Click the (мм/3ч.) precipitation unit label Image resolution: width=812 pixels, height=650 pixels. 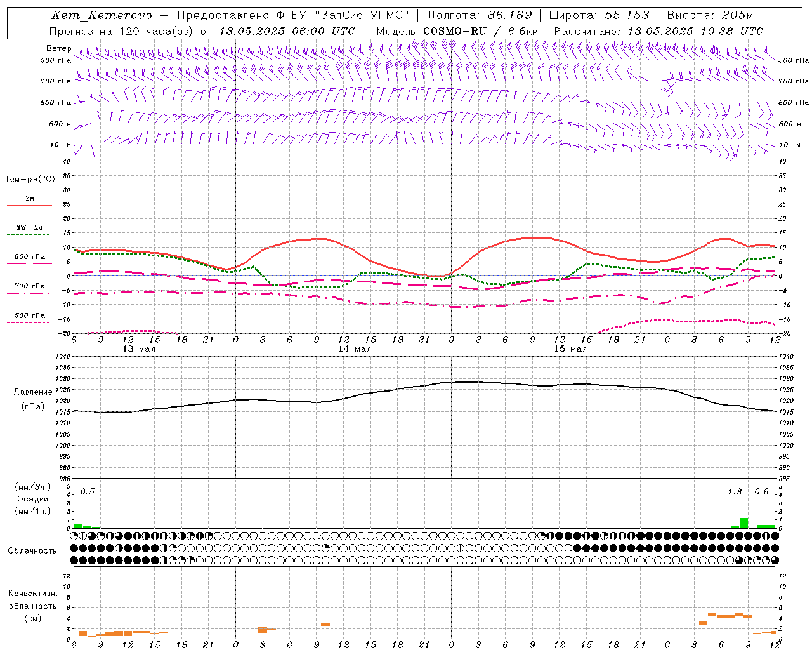click(33, 487)
